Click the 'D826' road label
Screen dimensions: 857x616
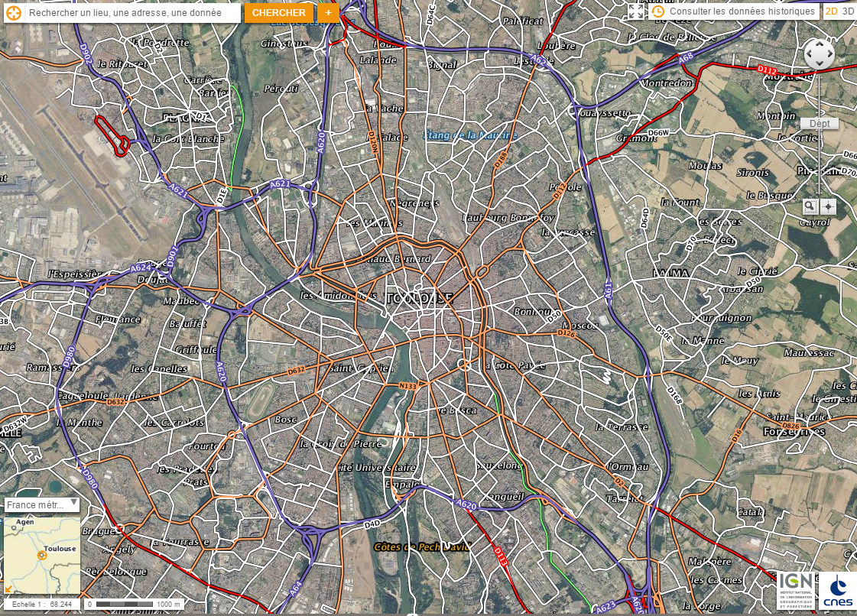[x=790, y=426]
